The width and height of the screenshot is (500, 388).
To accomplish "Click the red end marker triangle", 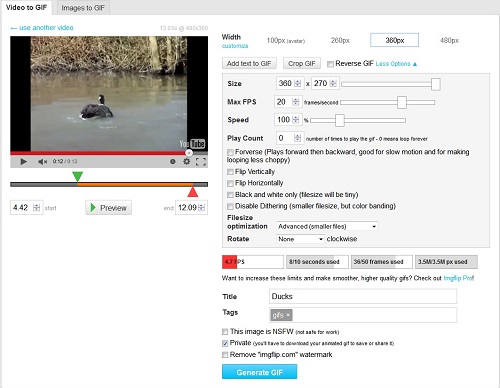I will point(193,192).
